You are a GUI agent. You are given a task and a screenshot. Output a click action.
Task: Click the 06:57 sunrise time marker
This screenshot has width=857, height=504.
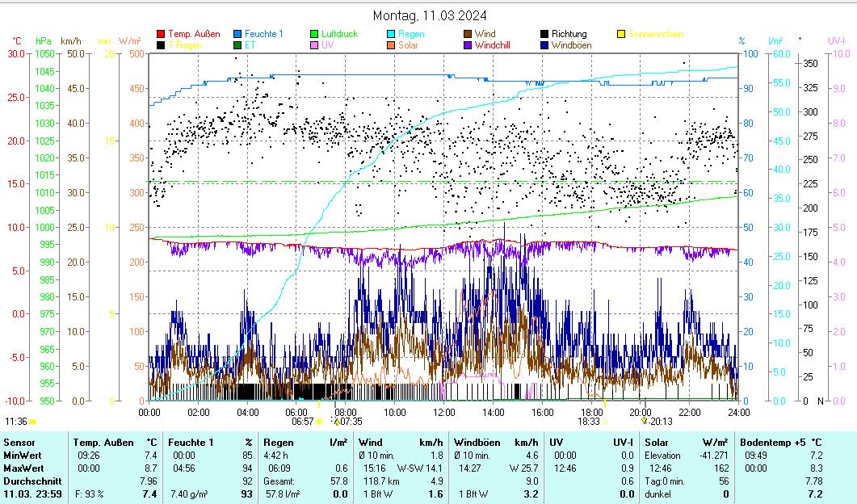coord(302,421)
